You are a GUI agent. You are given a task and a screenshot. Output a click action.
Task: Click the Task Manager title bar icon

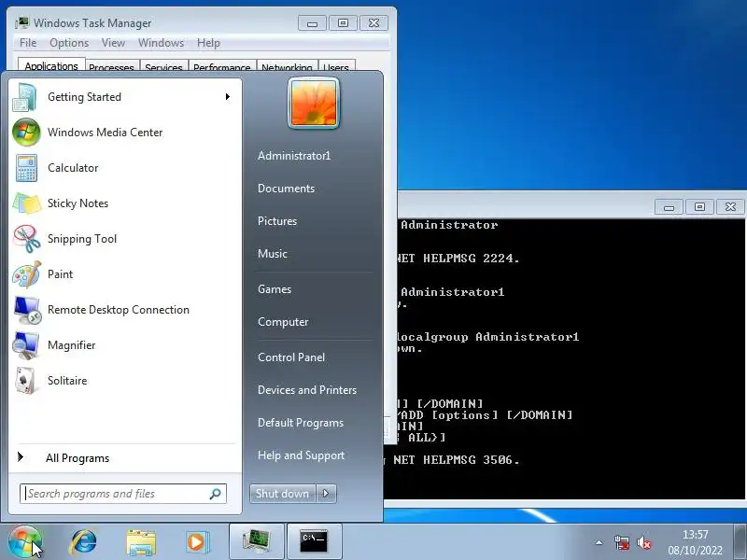tap(21, 22)
